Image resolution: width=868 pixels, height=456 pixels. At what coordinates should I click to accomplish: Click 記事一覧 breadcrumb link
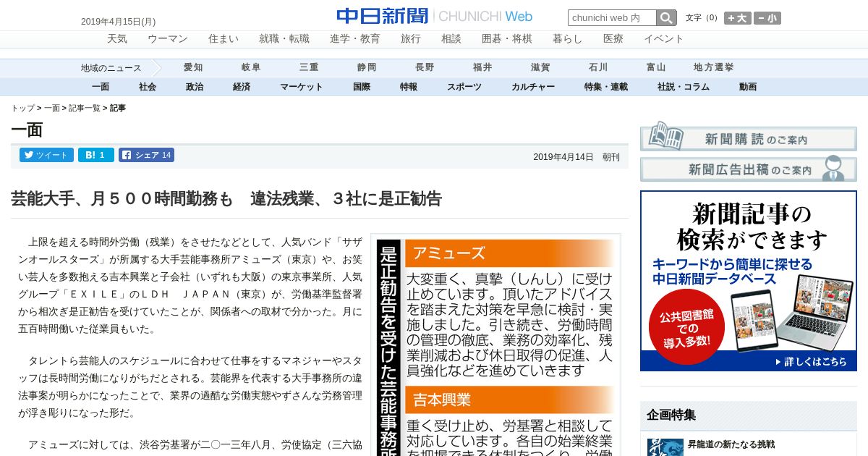tap(85, 108)
